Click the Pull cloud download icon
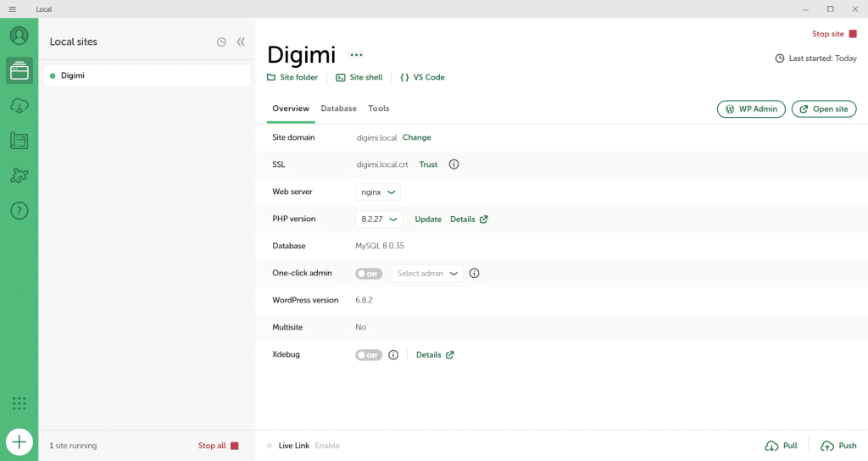The image size is (868, 461). [771, 446]
